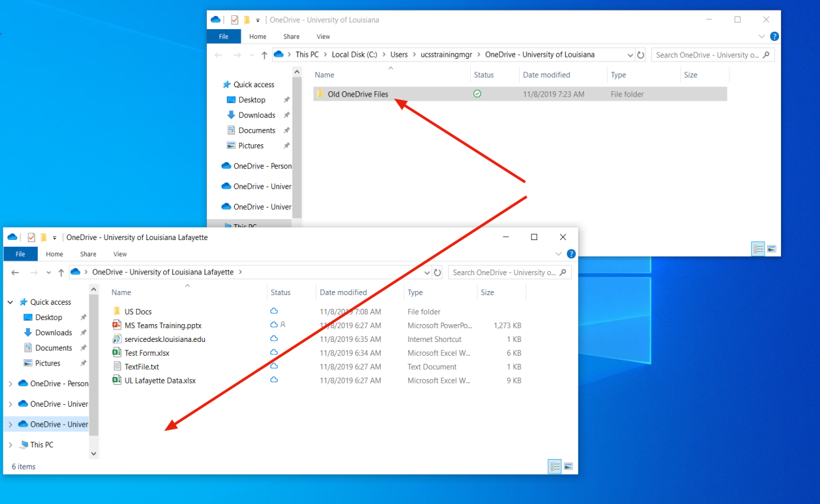Screen dimensions: 820x504
Task: Select the Old OneDrive Files folder
Action: [x=520, y=94]
